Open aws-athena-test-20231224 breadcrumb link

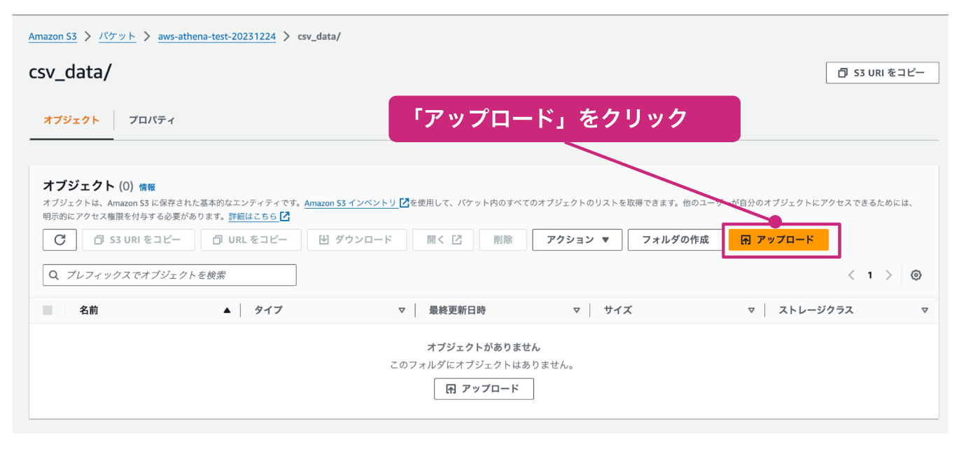[x=217, y=36]
